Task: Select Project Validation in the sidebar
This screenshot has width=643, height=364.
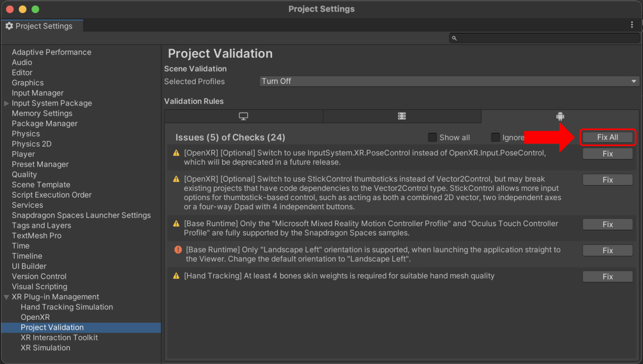Action: point(81,328)
